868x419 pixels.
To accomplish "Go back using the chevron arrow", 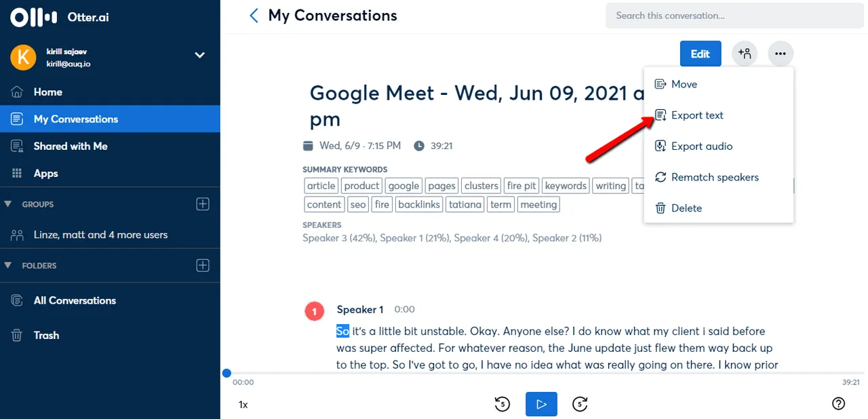I will pos(254,15).
